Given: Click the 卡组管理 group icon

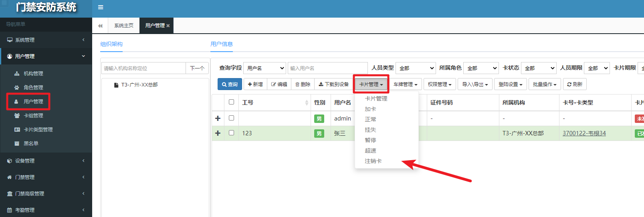Looking at the screenshot, I should pos(17,115).
